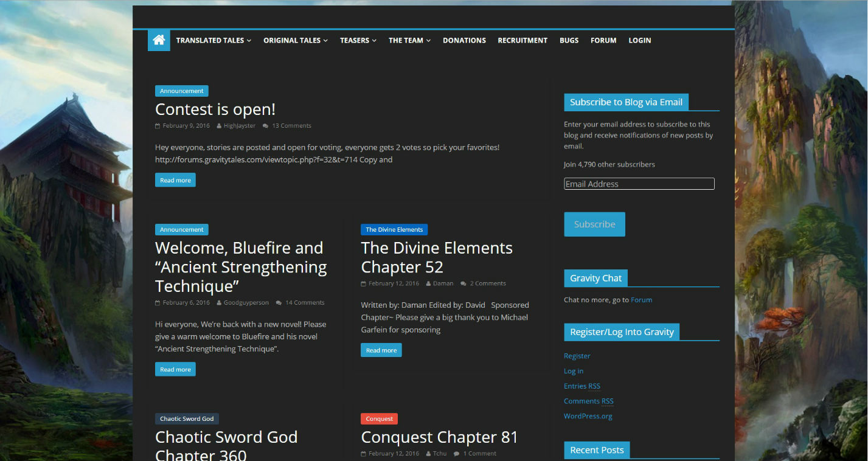Open the Comments RSS feed link

click(x=589, y=401)
